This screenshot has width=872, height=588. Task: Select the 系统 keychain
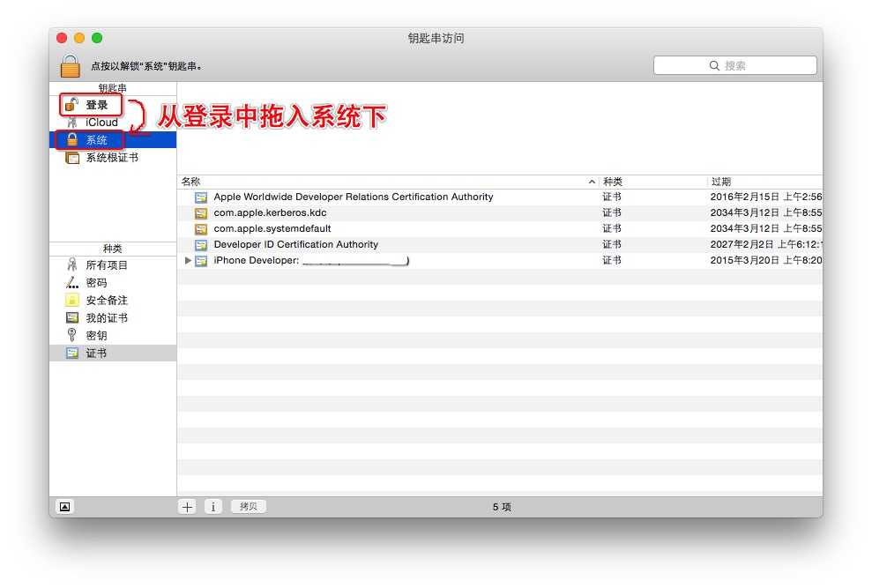[x=113, y=139]
